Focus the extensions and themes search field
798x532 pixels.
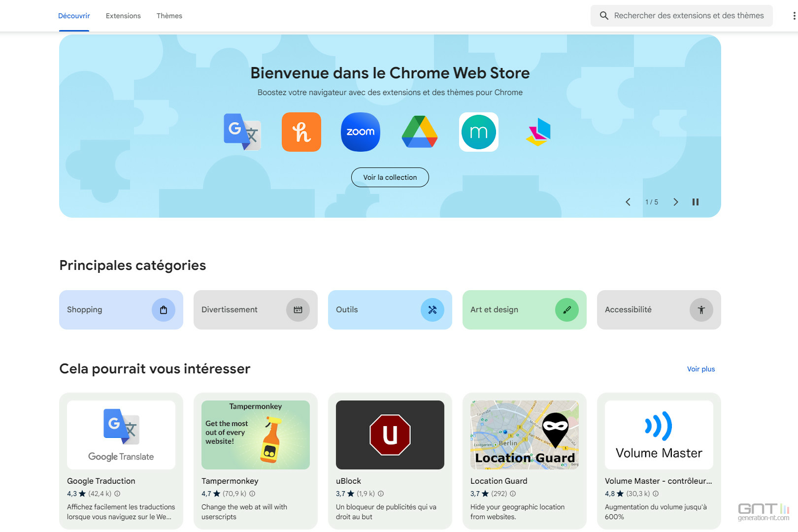(682, 16)
